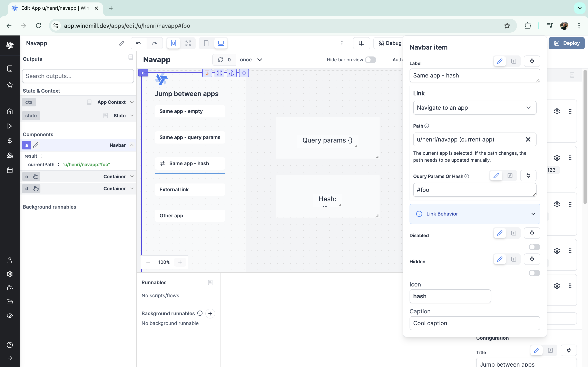
Task: Enable the Disabled toggle switch
Action: 534,247
